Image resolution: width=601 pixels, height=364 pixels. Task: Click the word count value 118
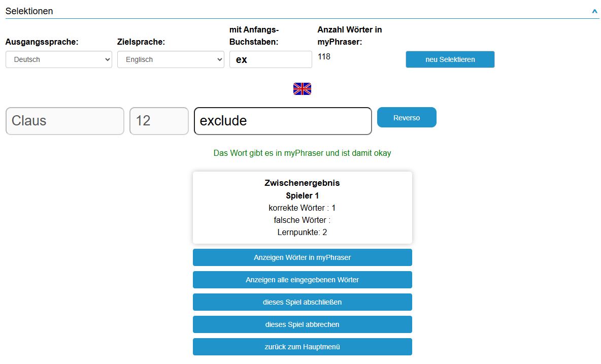(324, 57)
